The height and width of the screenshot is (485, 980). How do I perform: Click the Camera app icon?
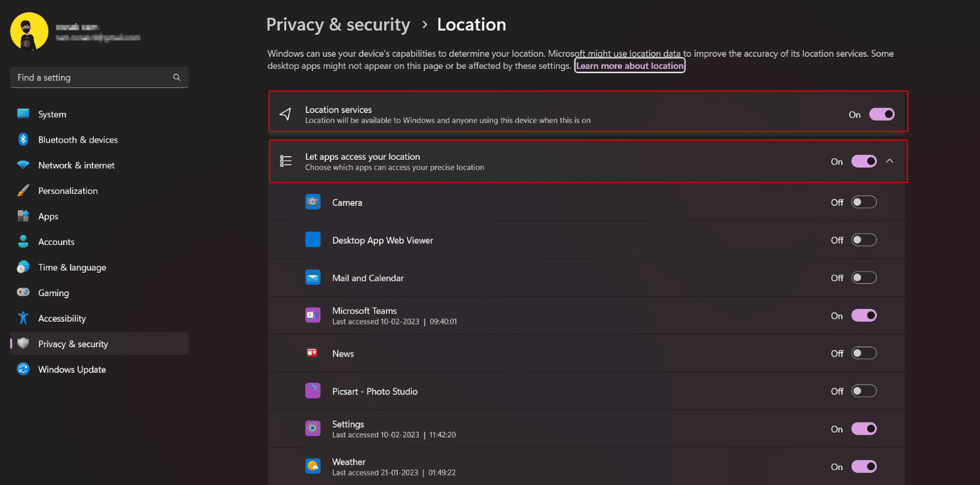[313, 202]
